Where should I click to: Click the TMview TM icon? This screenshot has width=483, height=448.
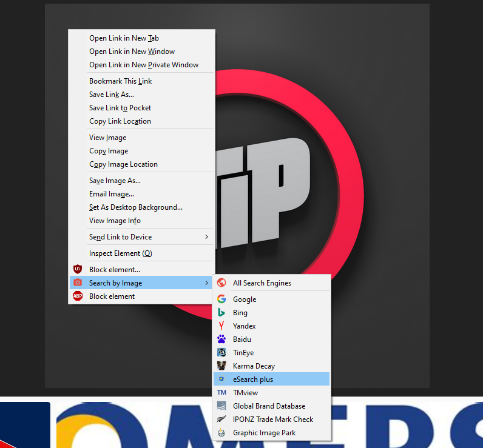pos(221,392)
